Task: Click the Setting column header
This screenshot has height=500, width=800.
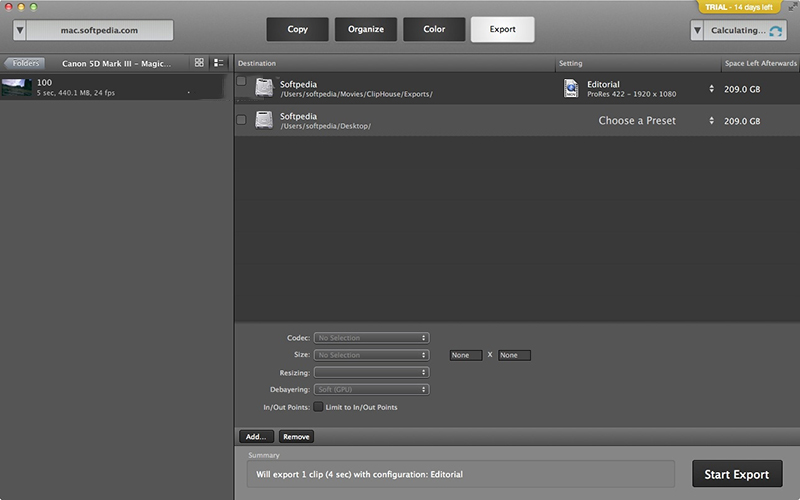Action: pos(570,63)
